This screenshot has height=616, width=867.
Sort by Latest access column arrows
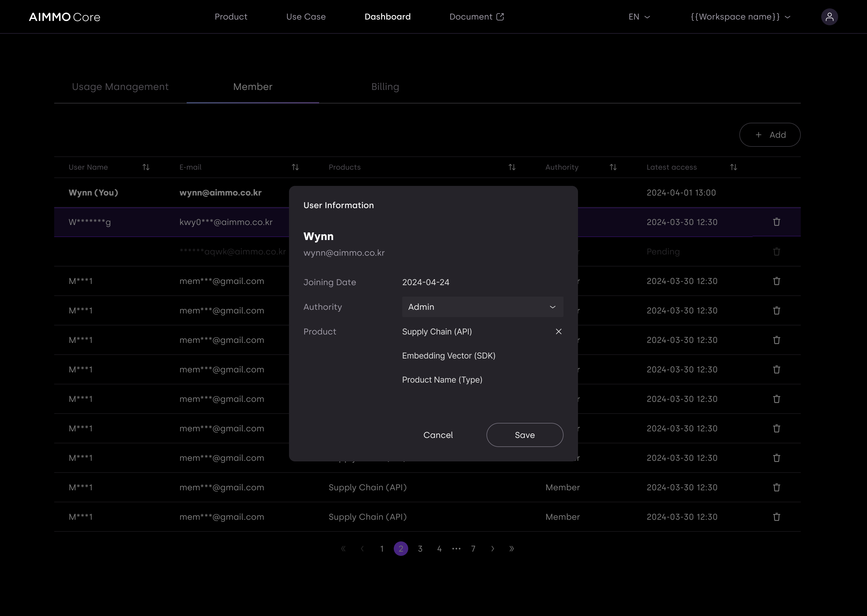[x=733, y=167]
